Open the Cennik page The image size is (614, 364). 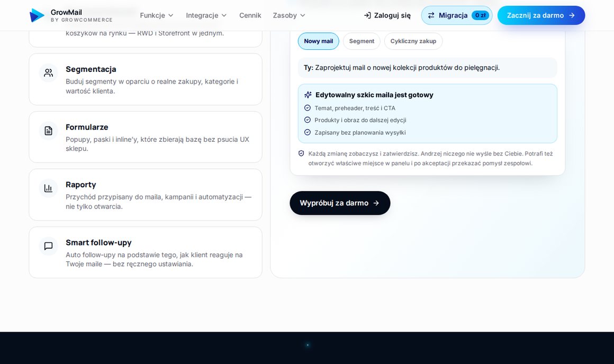250,15
